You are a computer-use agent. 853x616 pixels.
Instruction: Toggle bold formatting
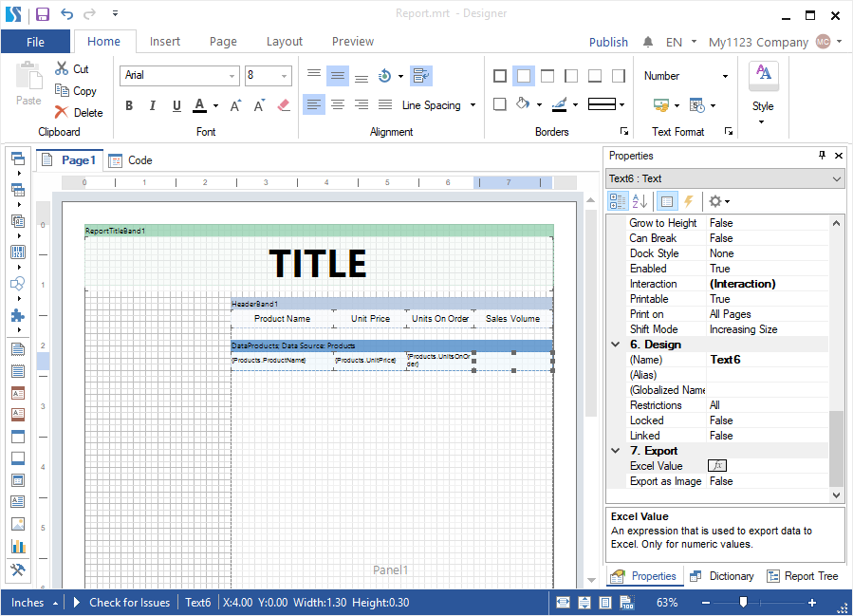point(129,105)
